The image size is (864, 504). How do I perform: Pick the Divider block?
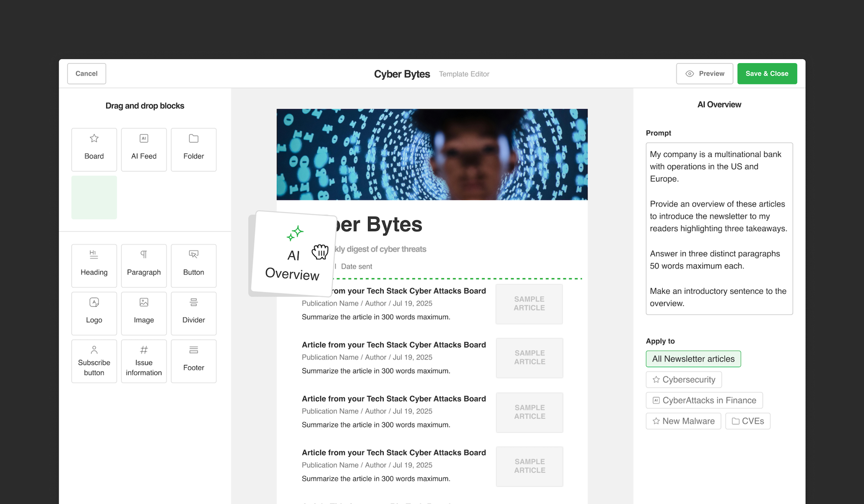[x=193, y=314]
